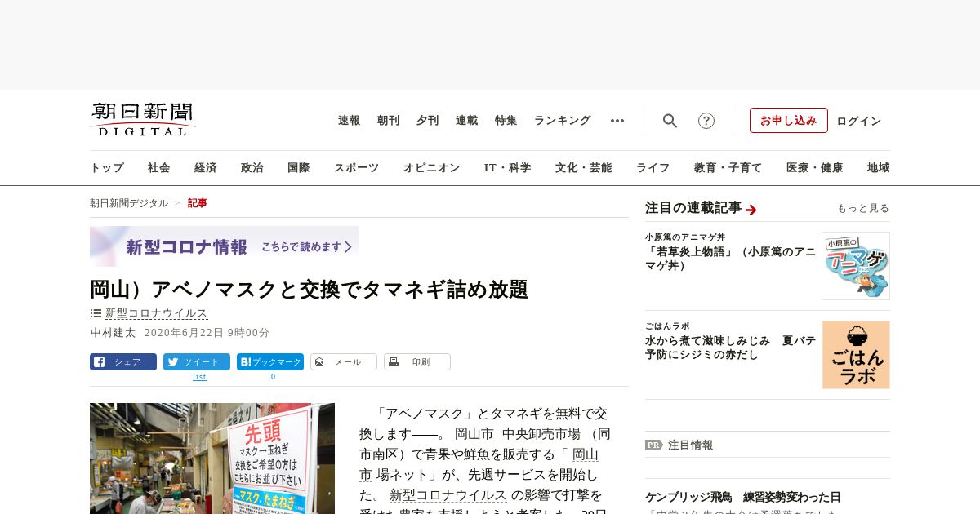Image resolution: width=980 pixels, height=514 pixels.
Task: Click the 新型コロナウイルス topic tag link
Action: 157,313
